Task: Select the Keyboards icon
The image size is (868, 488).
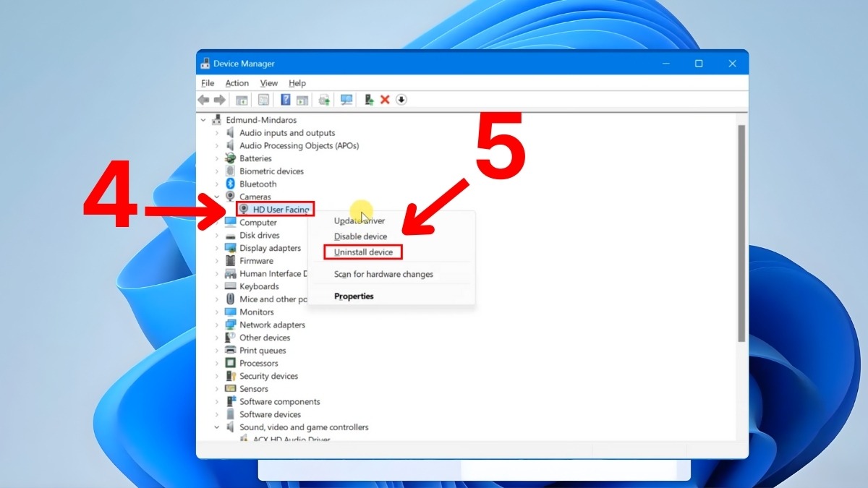Action: coord(231,286)
